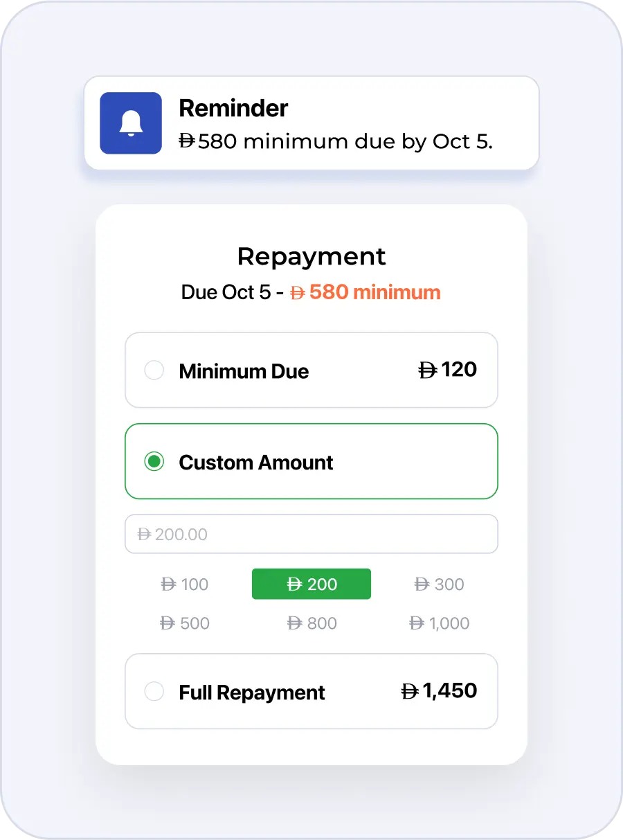Click the Custom Amount label
623x840 pixels.
coord(256,463)
